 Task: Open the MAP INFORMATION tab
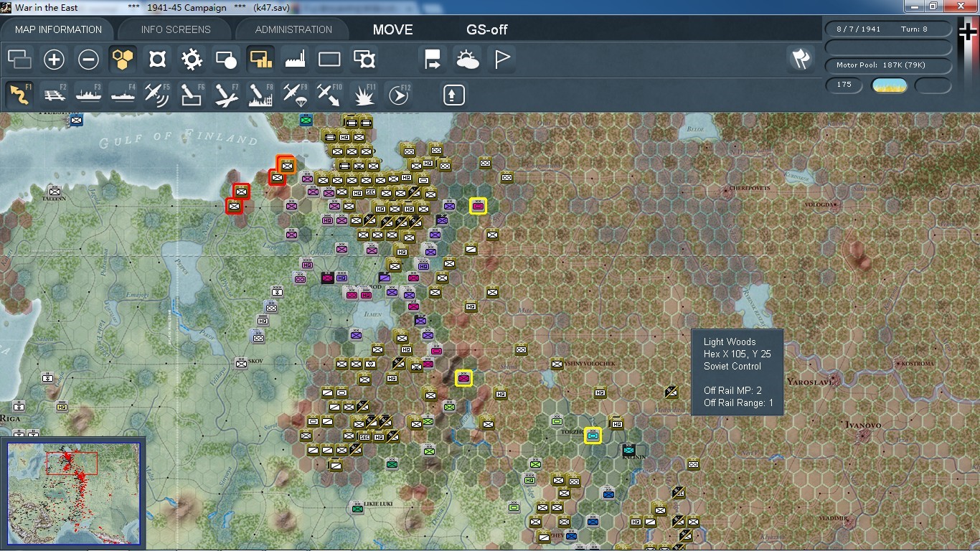(59, 29)
